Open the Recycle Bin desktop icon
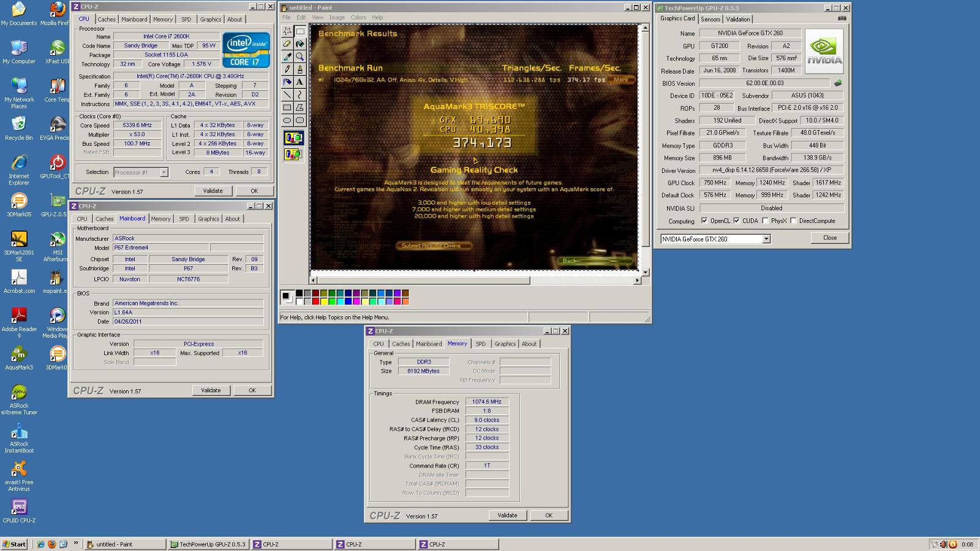The width and height of the screenshot is (980, 551). [19, 129]
